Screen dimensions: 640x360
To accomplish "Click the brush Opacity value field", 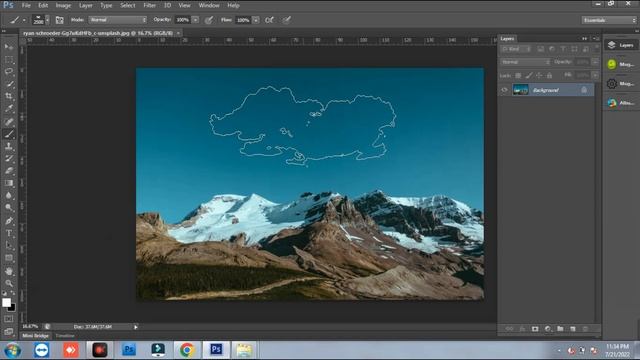I will (183, 20).
